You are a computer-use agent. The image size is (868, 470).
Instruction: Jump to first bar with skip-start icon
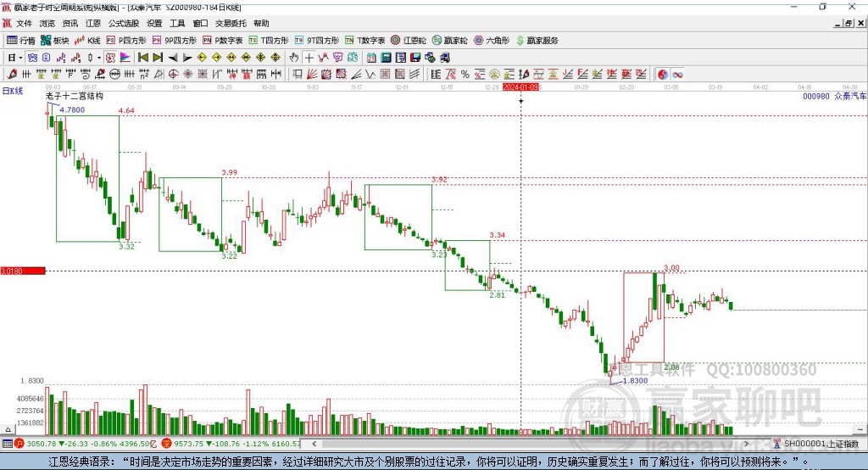tap(142, 58)
